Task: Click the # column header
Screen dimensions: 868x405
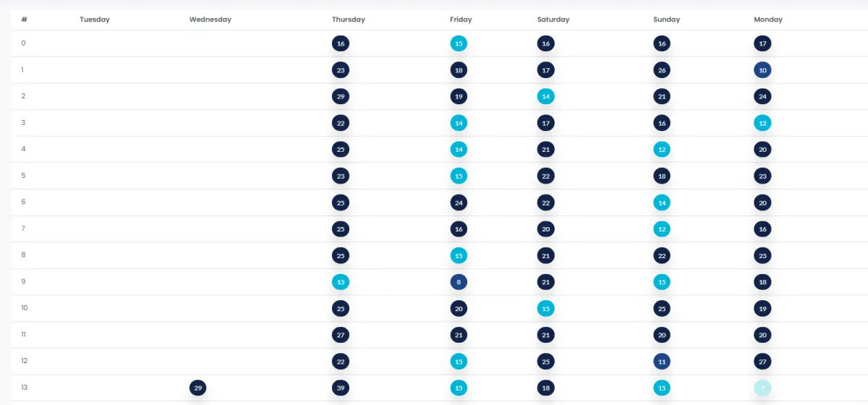Action: (24, 20)
